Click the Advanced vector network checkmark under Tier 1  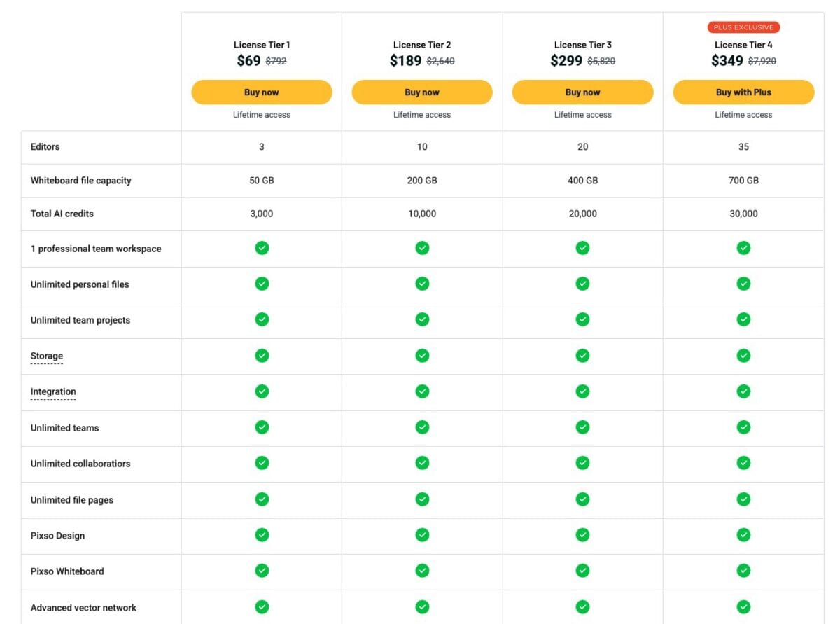(261, 607)
